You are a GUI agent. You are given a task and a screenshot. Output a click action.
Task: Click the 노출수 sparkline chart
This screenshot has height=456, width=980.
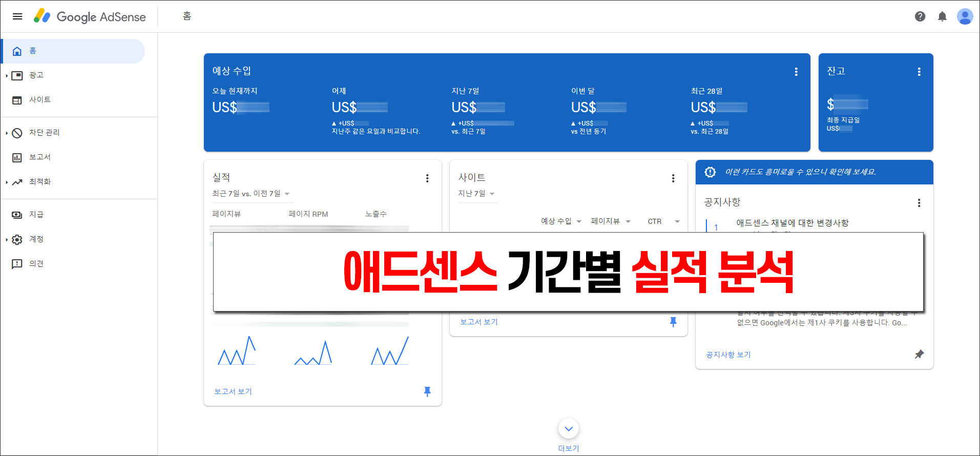point(390,350)
